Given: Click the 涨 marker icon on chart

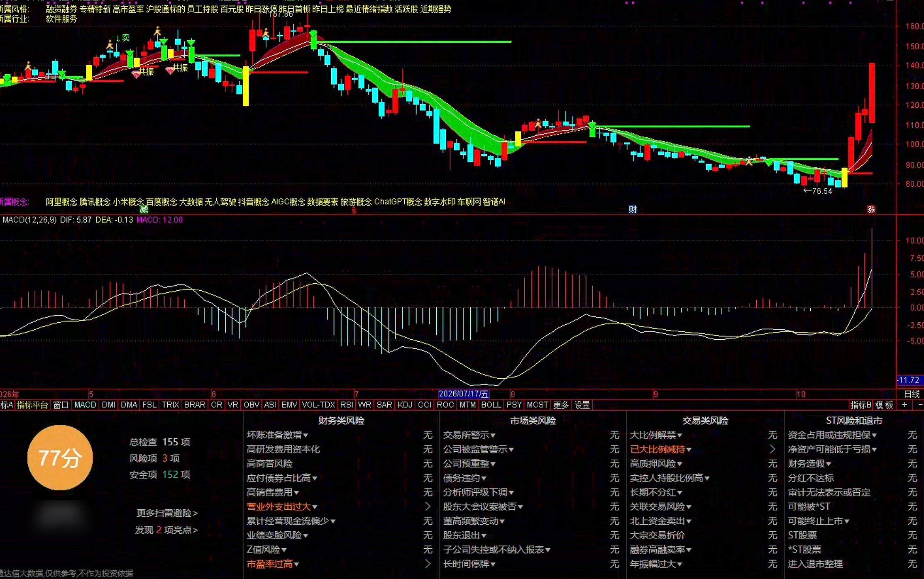Looking at the screenshot, I should pos(871,209).
